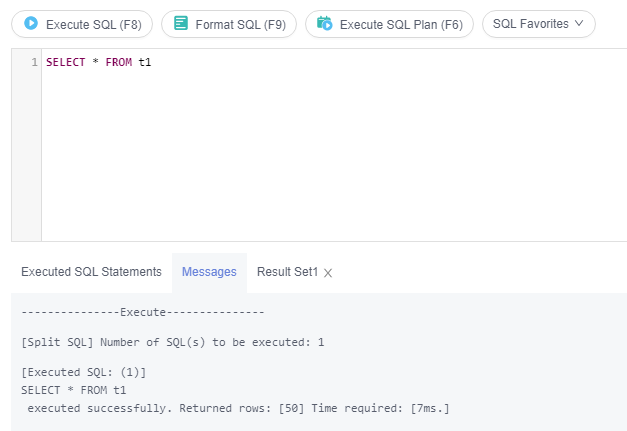
Task: Click the Execute SQL Plan calendar icon
Action: (325, 23)
